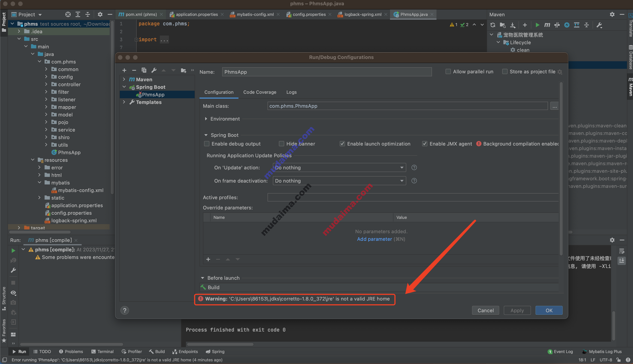This screenshot has width=633, height=364.
Task: Click OK to confirm configuration
Action: coord(549,310)
